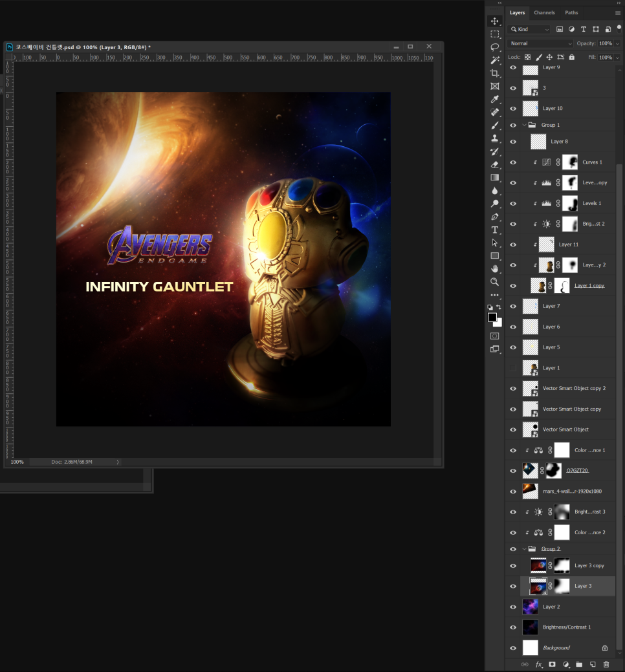Screen dimensions: 625x672
Task: Hide the Background layer
Action: 513,648
